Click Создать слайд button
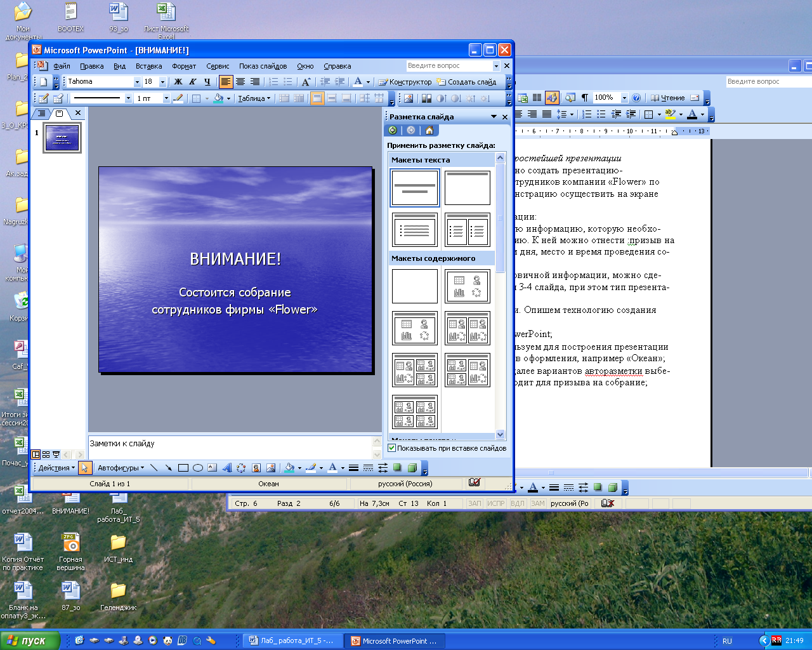Screen dimensions: 812x650 click(467, 82)
